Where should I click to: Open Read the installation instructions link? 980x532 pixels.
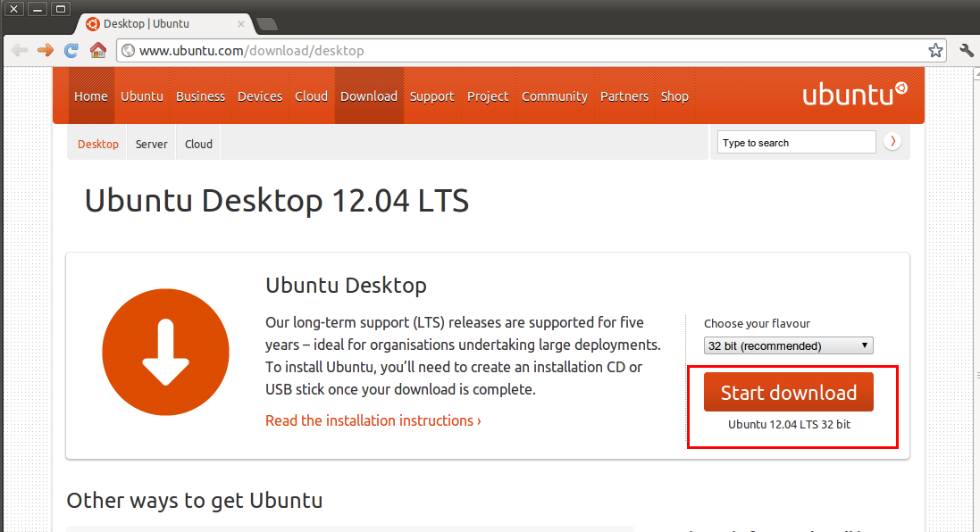click(373, 420)
